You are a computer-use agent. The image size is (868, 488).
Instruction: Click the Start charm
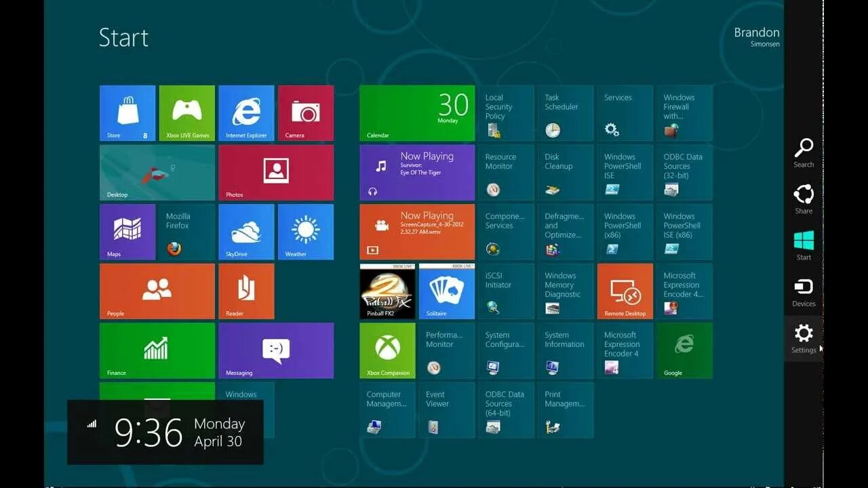(x=804, y=245)
